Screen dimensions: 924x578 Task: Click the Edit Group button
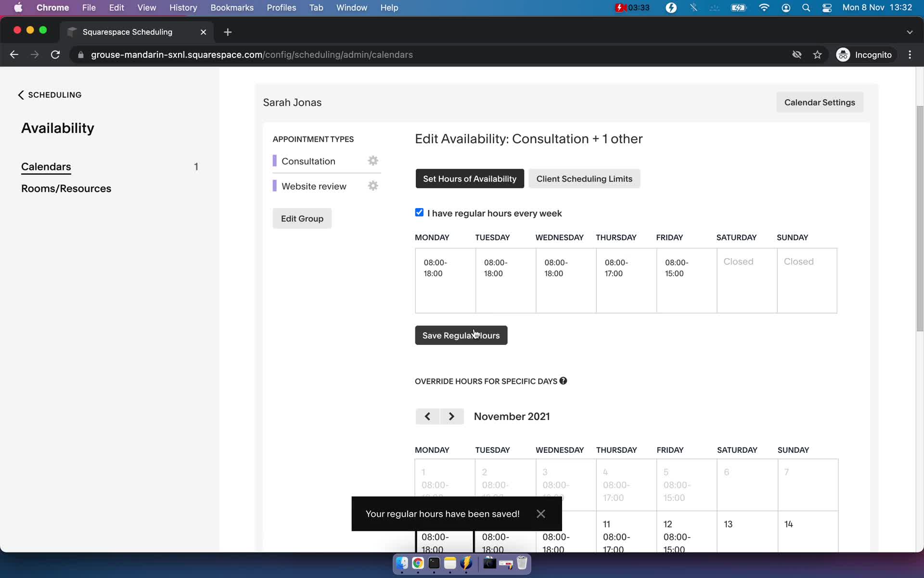coord(301,218)
